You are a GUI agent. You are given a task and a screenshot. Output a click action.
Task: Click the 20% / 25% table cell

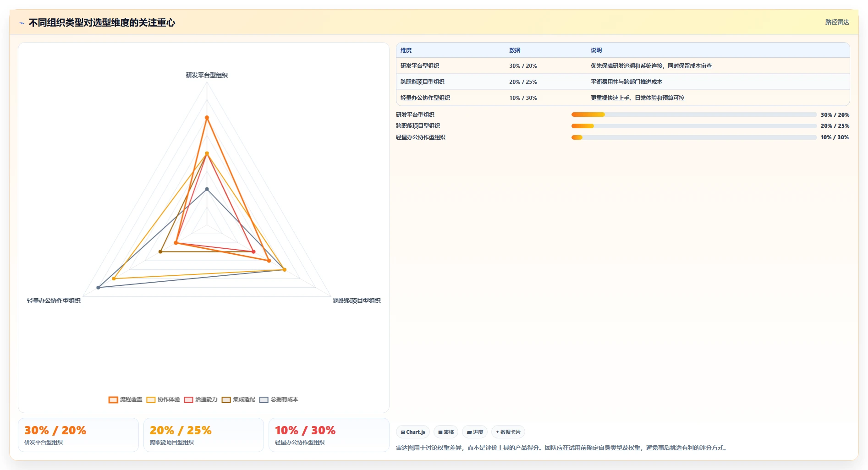[x=523, y=82]
